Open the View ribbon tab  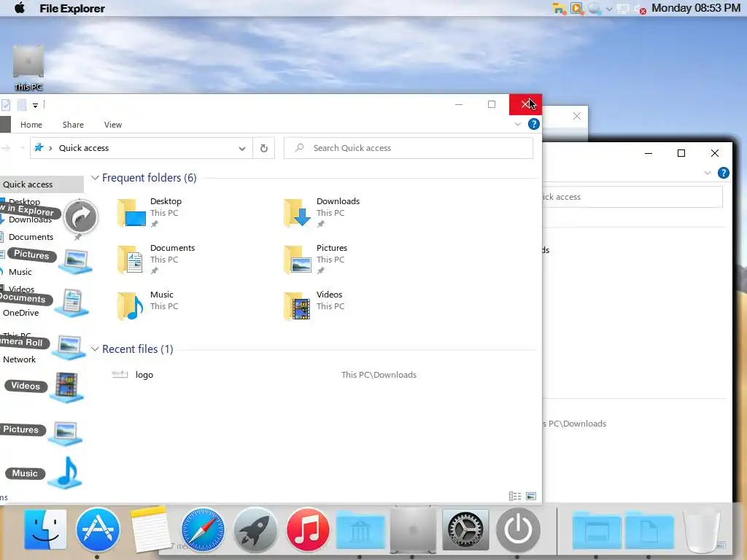point(113,124)
